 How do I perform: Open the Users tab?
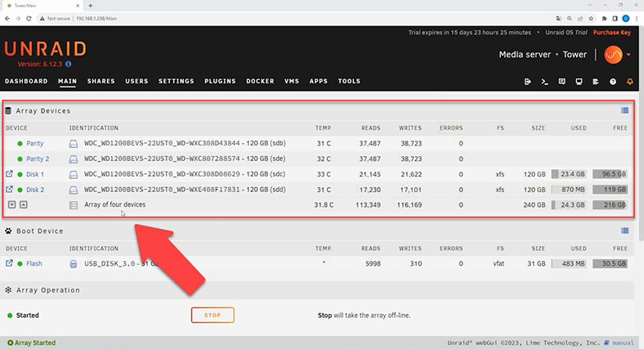pos(136,81)
